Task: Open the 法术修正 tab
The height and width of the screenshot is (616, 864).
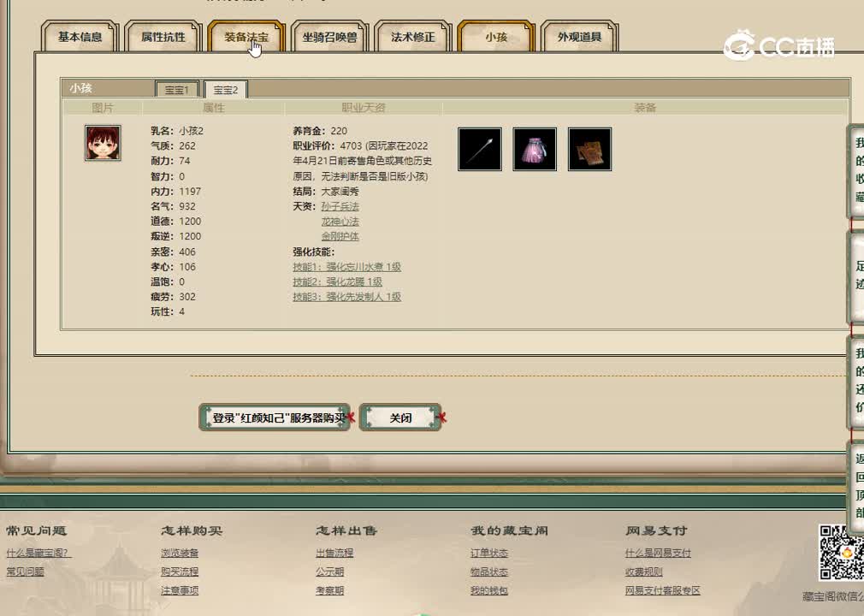Action: pyautogui.click(x=412, y=36)
